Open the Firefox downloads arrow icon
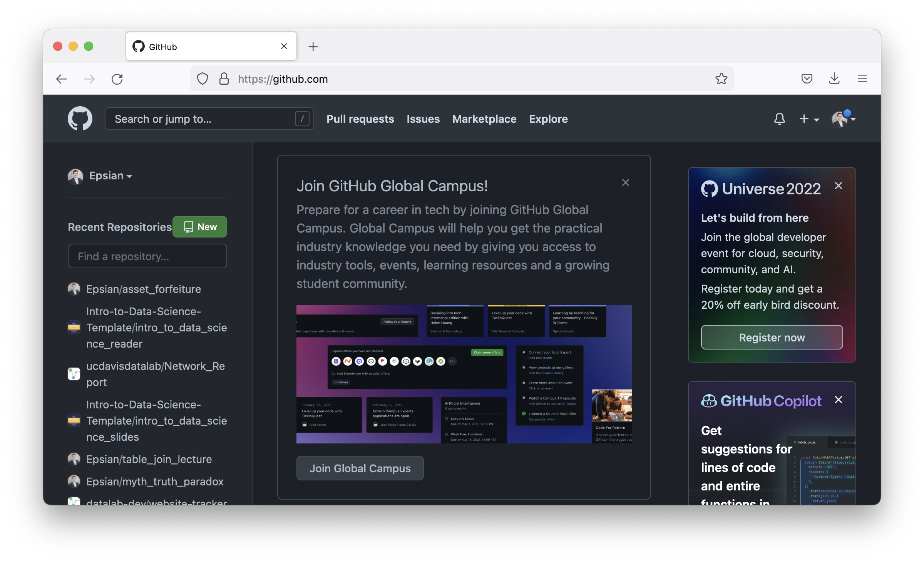The image size is (924, 562). tap(834, 79)
